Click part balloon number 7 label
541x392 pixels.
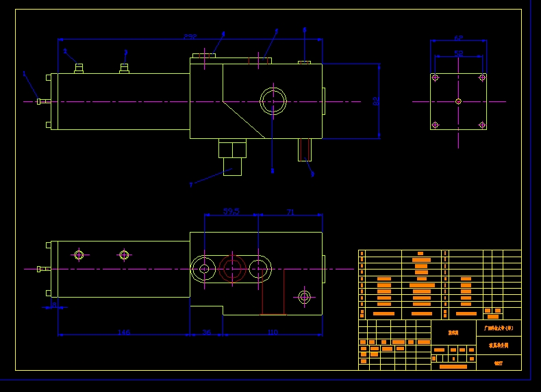click(x=191, y=185)
